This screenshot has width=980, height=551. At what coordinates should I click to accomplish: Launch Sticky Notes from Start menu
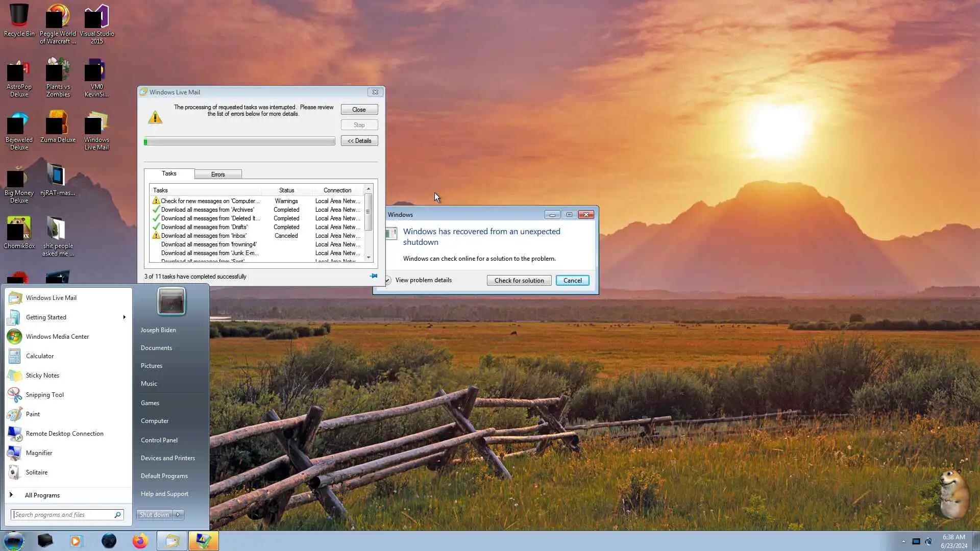pos(42,375)
